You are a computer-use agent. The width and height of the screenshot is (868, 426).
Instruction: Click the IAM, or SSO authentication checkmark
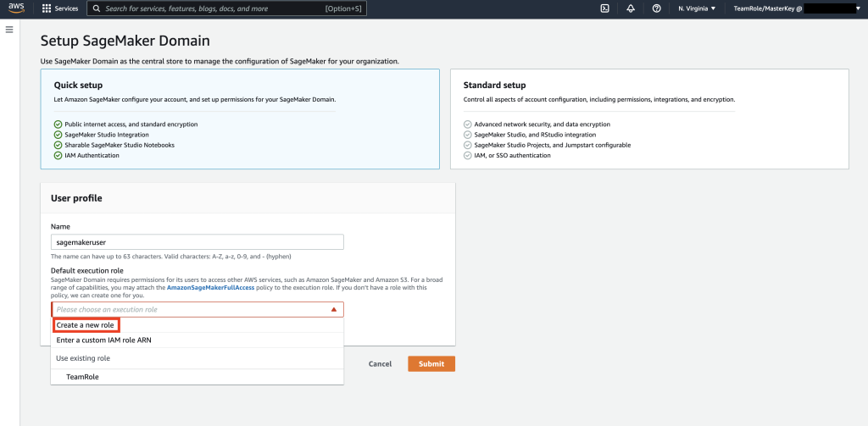[x=468, y=156]
